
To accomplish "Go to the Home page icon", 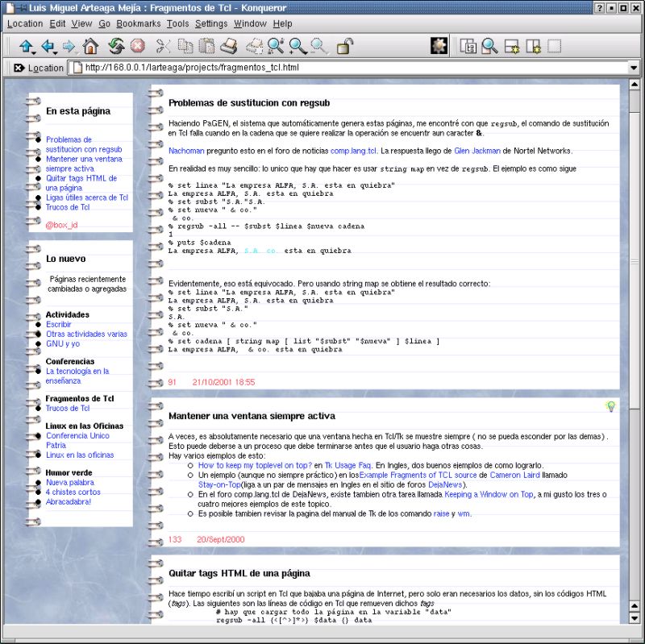I will click(90, 46).
